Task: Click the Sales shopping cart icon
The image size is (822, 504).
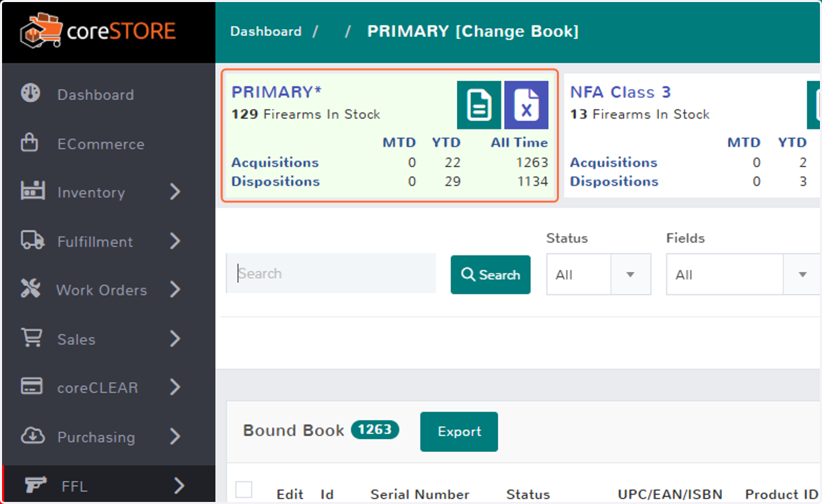Action: pyautogui.click(x=32, y=338)
